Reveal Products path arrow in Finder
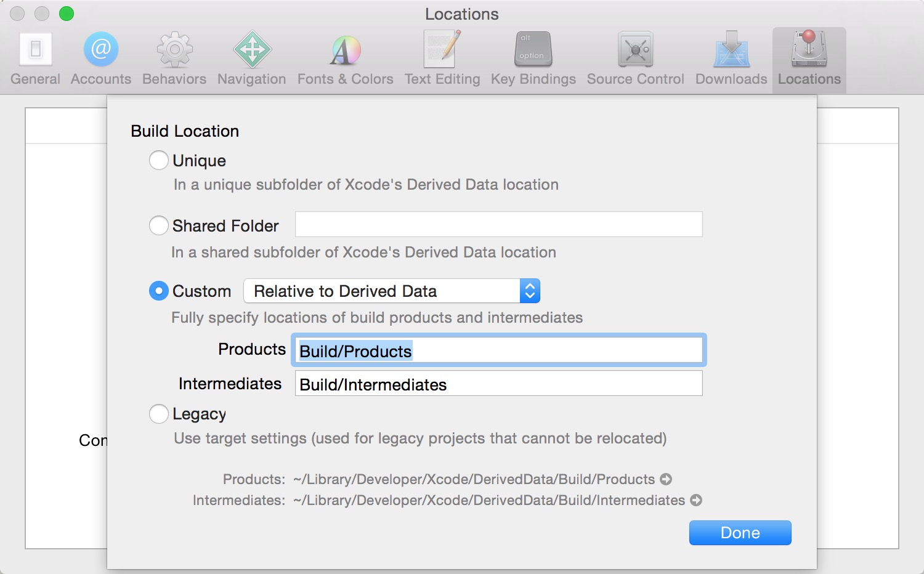This screenshot has width=924, height=574. 666,479
